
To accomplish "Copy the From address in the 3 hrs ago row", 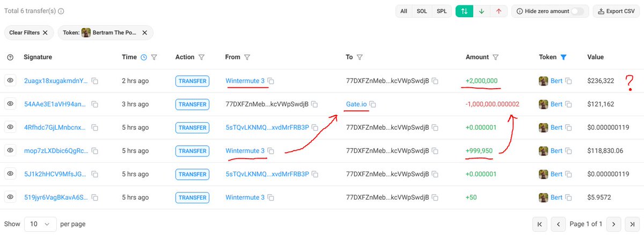I will coord(315,104).
